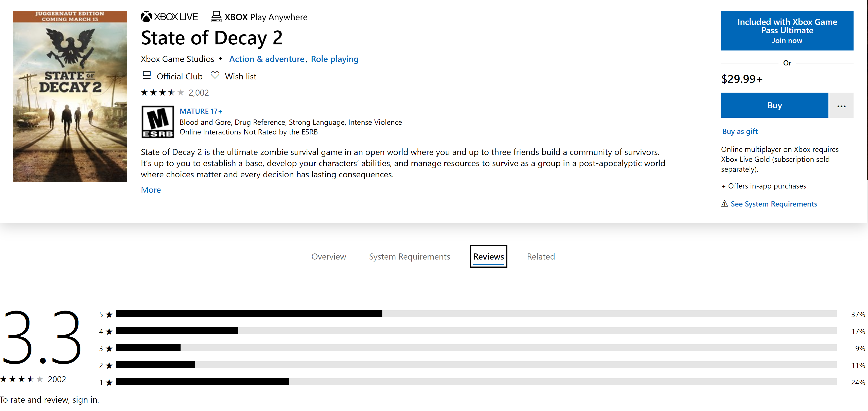This screenshot has width=868, height=411.
Task: Click the Wish list heart icon
Action: tap(215, 75)
